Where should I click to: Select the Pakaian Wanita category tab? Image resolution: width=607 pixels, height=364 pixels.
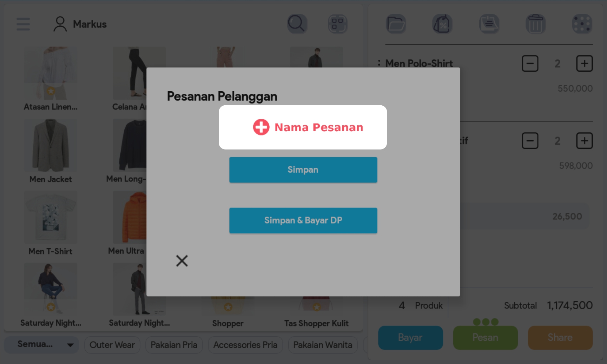coord(323,345)
